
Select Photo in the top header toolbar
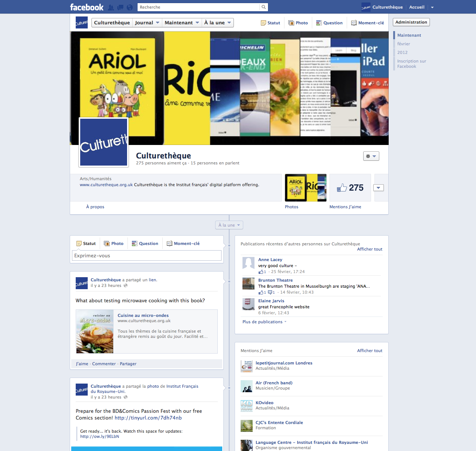298,23
